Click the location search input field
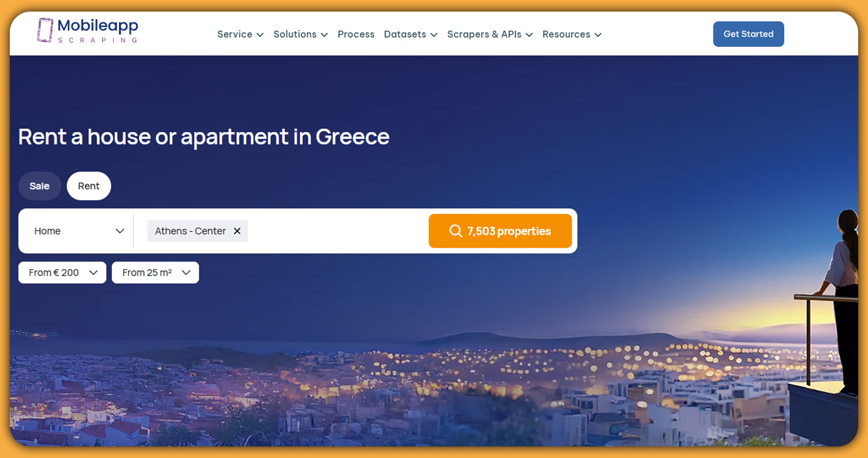The width and height of the screenshot is (868, 458). [338, 231]
